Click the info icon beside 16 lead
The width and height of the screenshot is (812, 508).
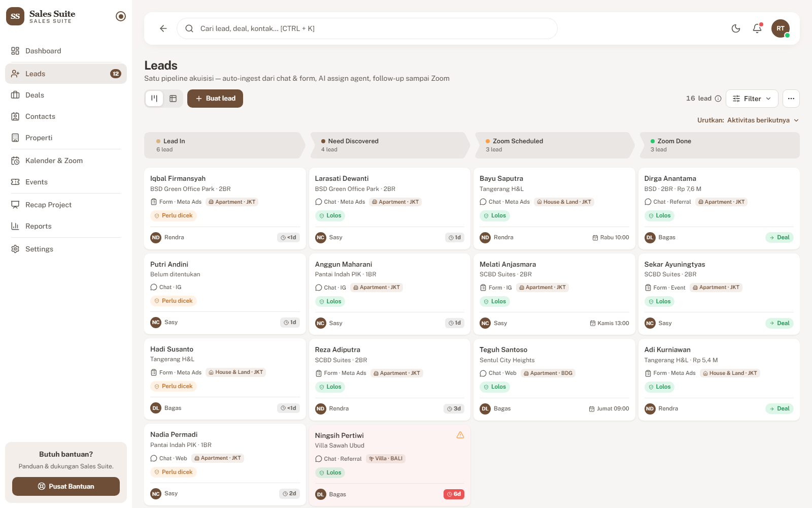point(718,99)
